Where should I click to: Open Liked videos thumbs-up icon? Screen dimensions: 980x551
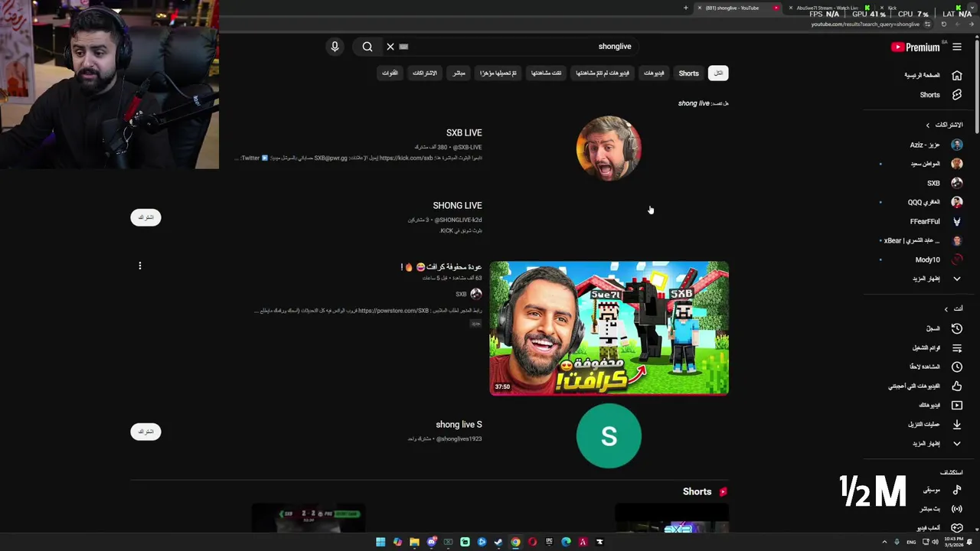[x=957, y=386]
